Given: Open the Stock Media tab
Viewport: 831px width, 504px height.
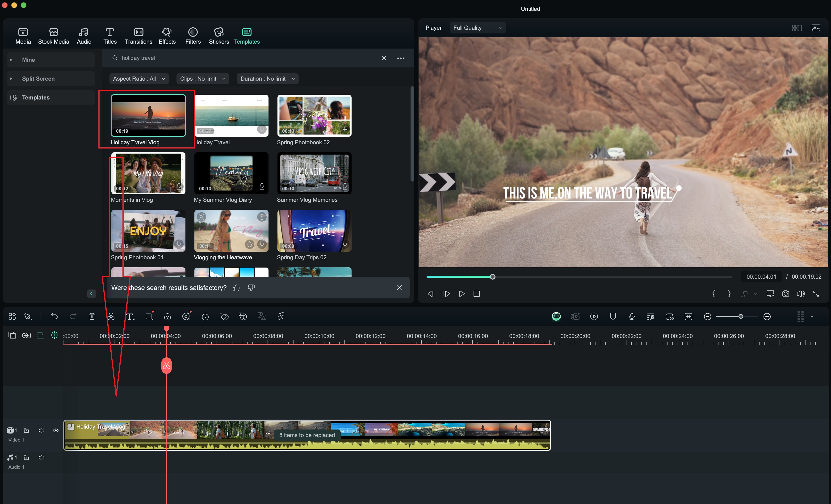Looking at the screenshot, I should (x=53, y=36).
